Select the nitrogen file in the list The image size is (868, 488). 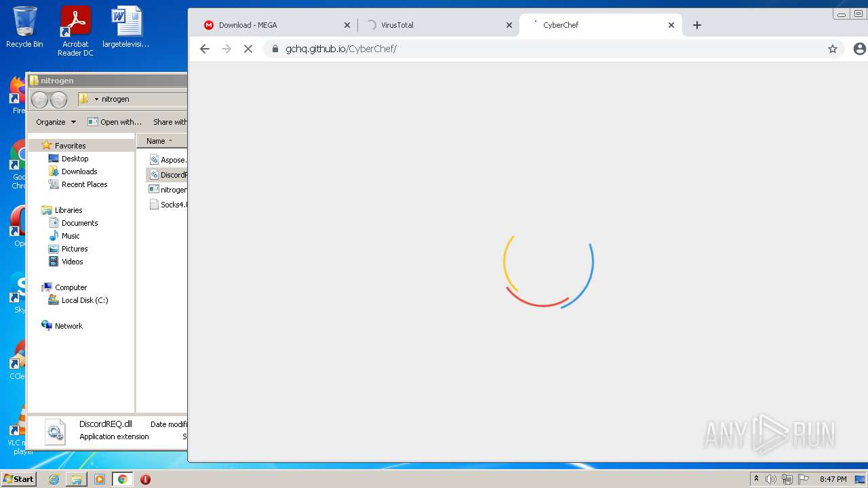(167, 190)
